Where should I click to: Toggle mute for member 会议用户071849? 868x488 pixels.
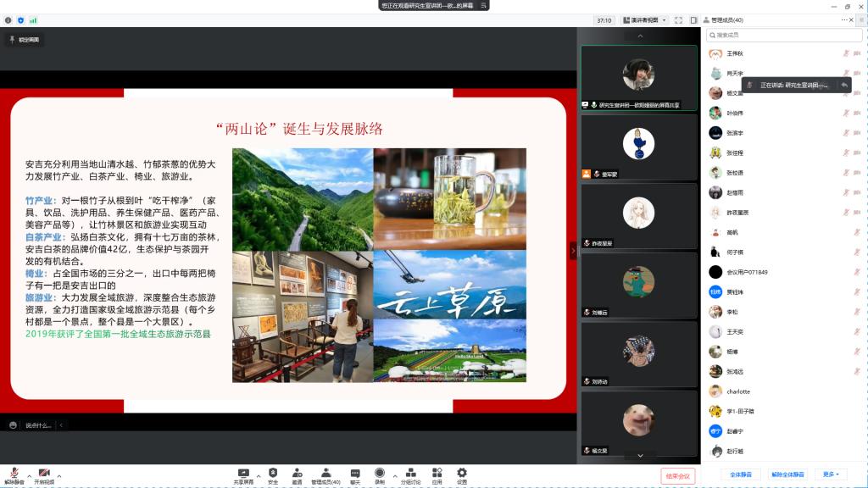click(857, 272)
